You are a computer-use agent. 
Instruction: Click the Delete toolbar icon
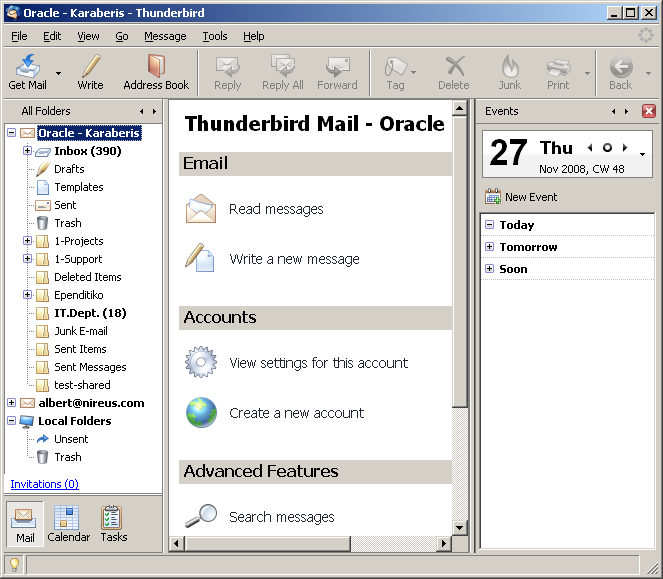pos(455,66)
